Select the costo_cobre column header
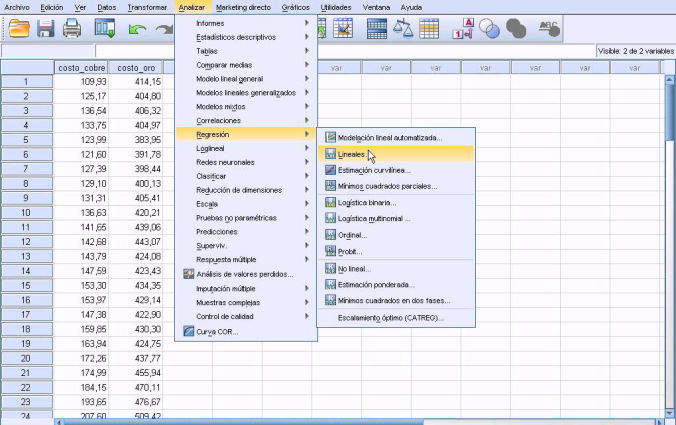Screen dimensions: 676x425 [x=81, y=68]
